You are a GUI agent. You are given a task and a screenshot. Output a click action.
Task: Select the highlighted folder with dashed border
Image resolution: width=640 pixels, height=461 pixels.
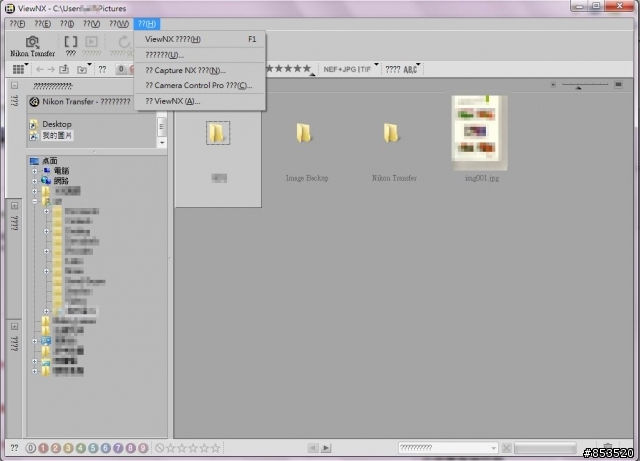click(x=218, y=133)
